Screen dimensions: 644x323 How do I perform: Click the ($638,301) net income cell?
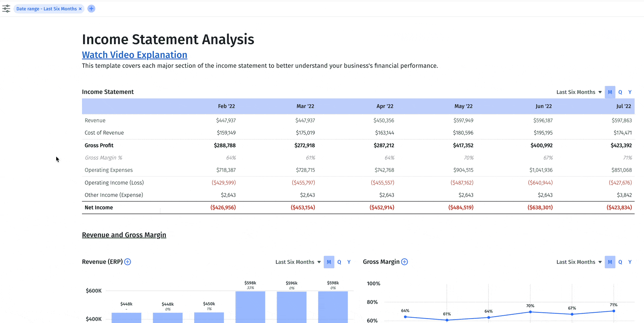click(x=540, y=207)
